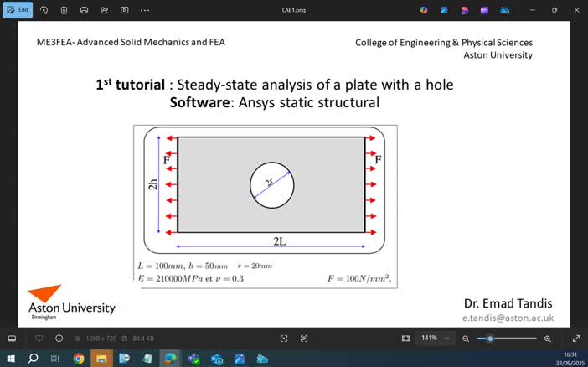Open the OneDrive cloud icon in title bar
This screenshot has width=588, height=367.
[505, 10]
